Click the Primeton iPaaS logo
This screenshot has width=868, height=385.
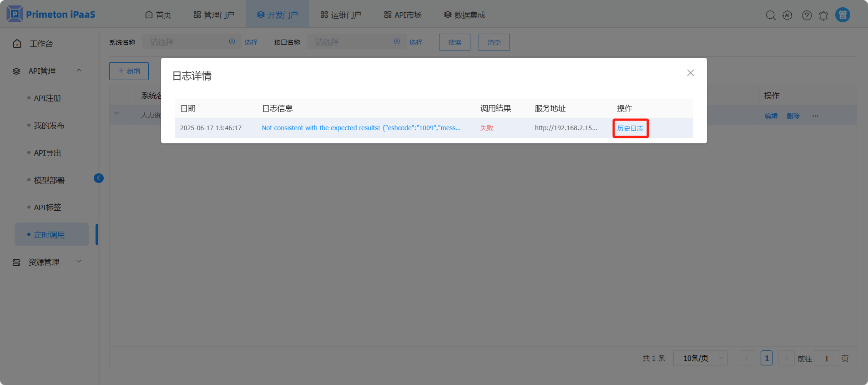51,15
